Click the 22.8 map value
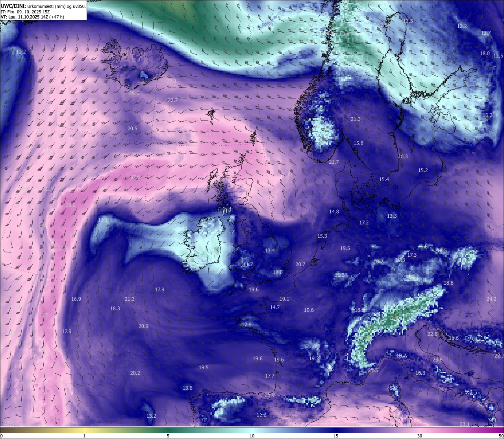The image size is (504, 439). (432, 334)
